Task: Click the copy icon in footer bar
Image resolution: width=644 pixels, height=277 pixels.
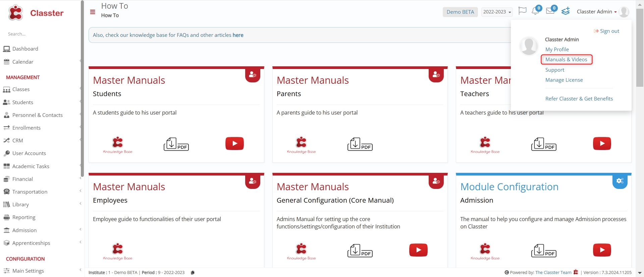Action: tap(193, 273)
